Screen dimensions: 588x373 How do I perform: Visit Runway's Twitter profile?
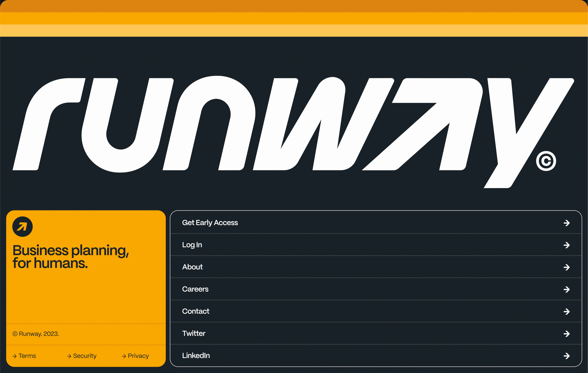point(194,333)
